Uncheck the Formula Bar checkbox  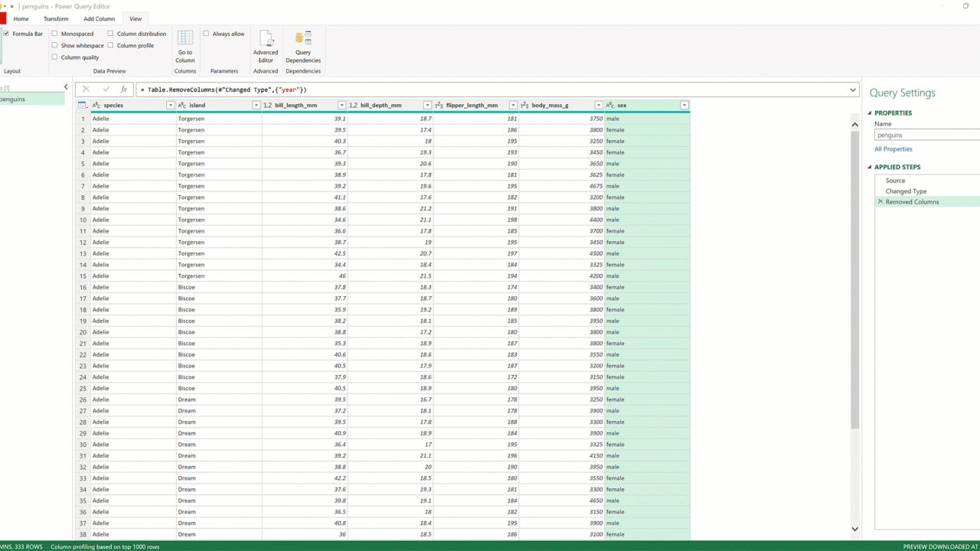pyautogui.click(x=6, y=34)
